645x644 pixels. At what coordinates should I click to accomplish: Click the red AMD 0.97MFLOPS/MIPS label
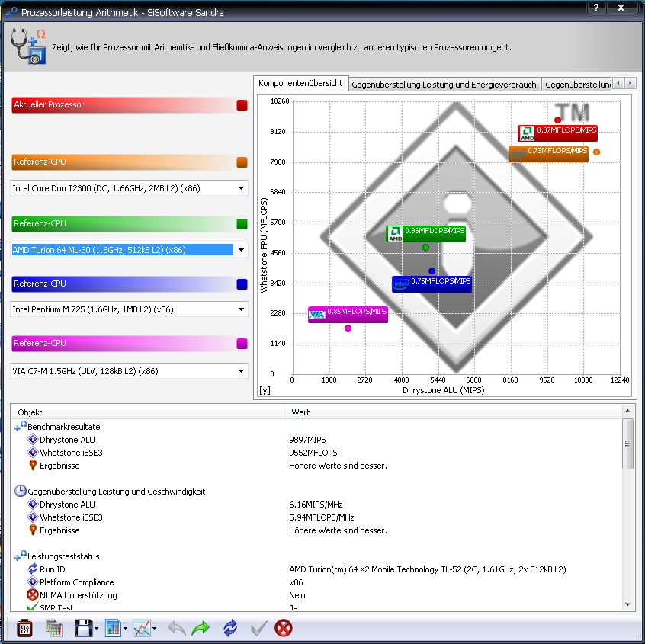click(557, 133)
